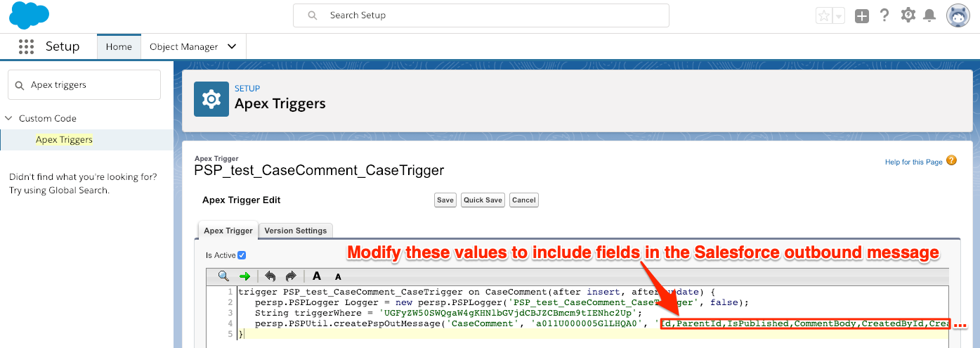
Task: Click the Favorites star icon
Action: coord(823,15)
